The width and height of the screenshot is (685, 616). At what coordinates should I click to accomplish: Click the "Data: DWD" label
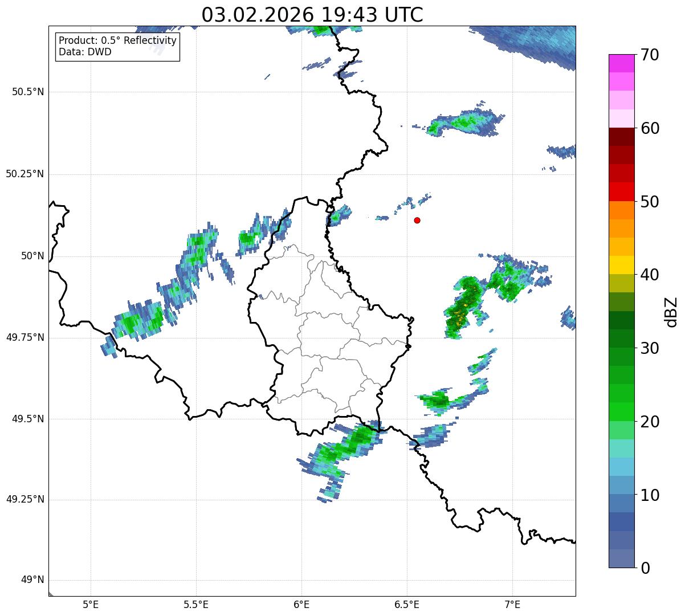[x=85, y=52]
